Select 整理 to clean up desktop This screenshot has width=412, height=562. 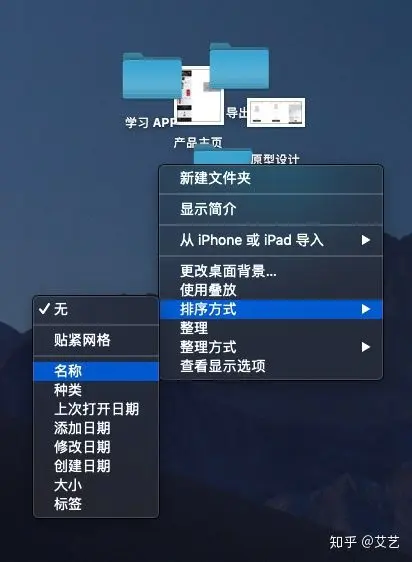tap(271, 328)
